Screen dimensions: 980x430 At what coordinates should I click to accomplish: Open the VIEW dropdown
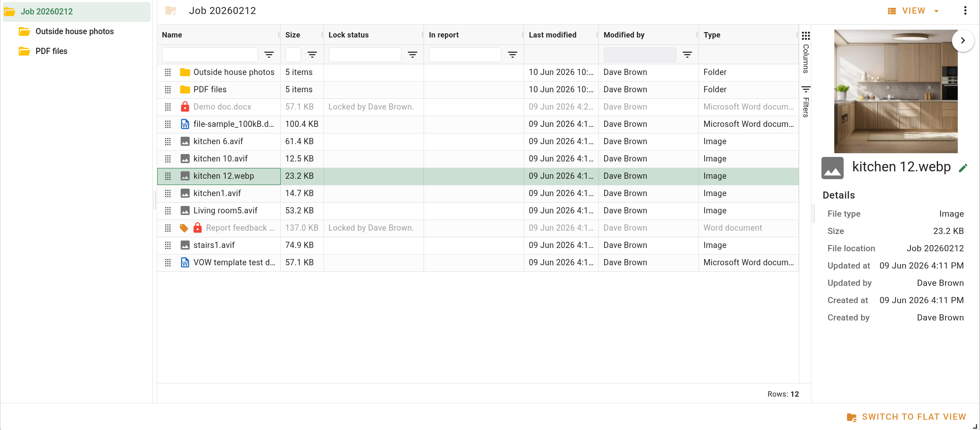click(913, 11)
